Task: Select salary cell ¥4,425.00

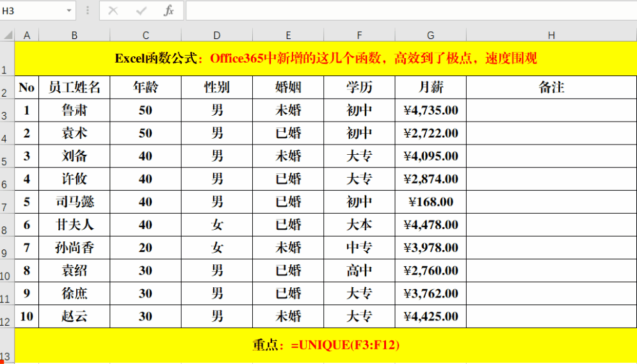Action: [431, 317]
